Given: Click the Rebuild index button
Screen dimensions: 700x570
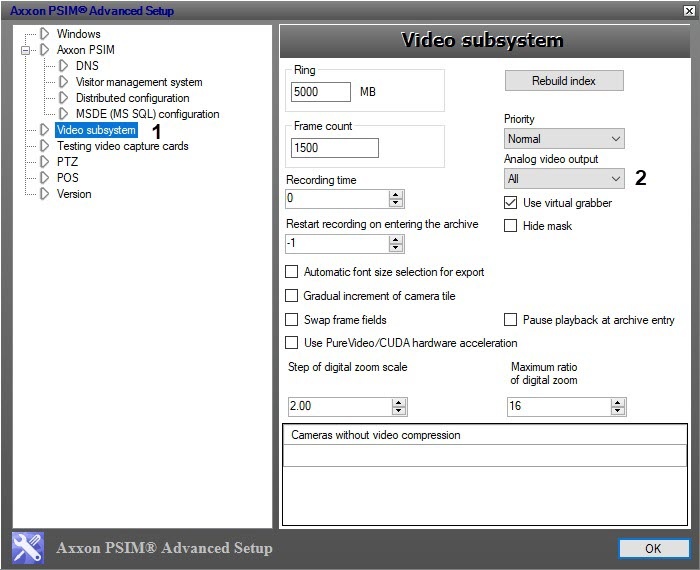Looking at the screenshot, I should (564, 81).
